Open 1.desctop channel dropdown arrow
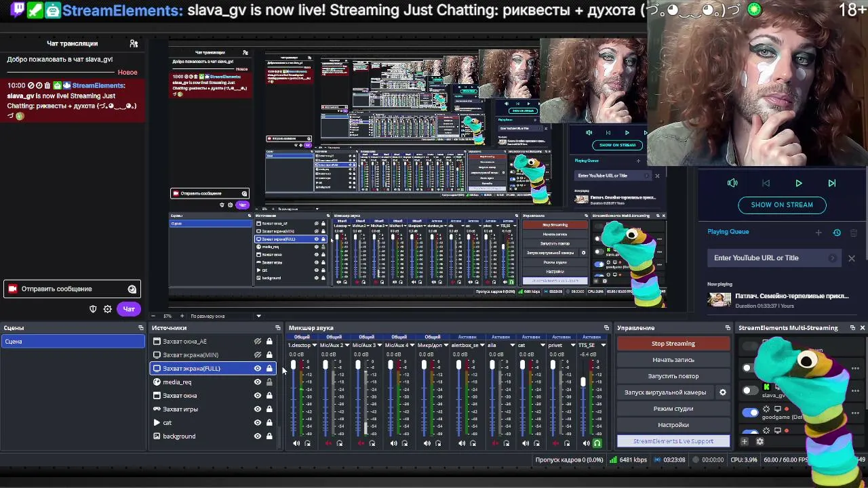Viewport: 868px width, 488px height. (315, 346)
